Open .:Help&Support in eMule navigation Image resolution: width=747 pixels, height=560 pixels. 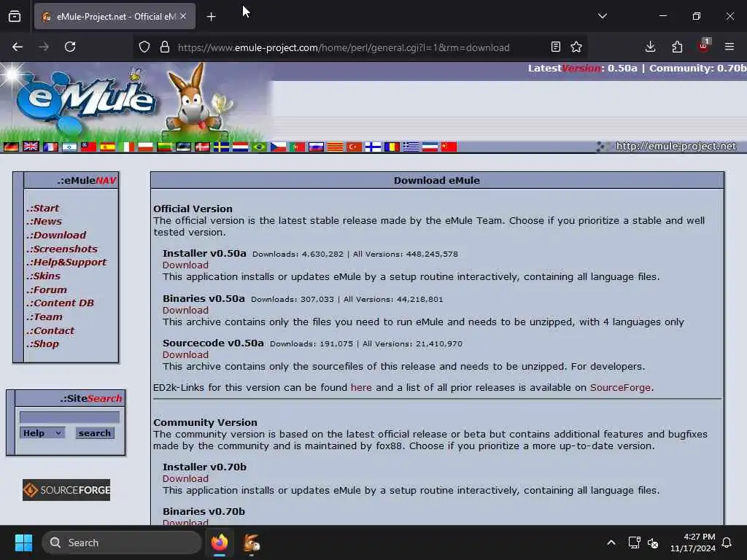click(x=66, y=262)
